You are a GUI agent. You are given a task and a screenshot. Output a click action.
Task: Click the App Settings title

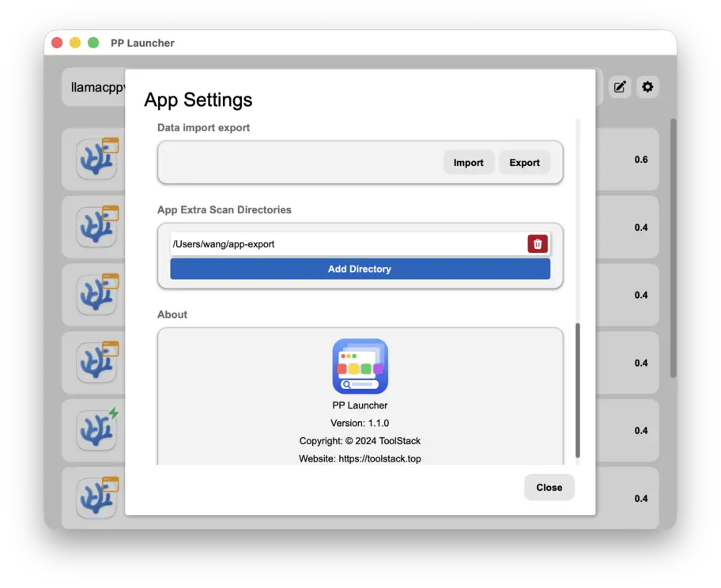coord(198,100)
